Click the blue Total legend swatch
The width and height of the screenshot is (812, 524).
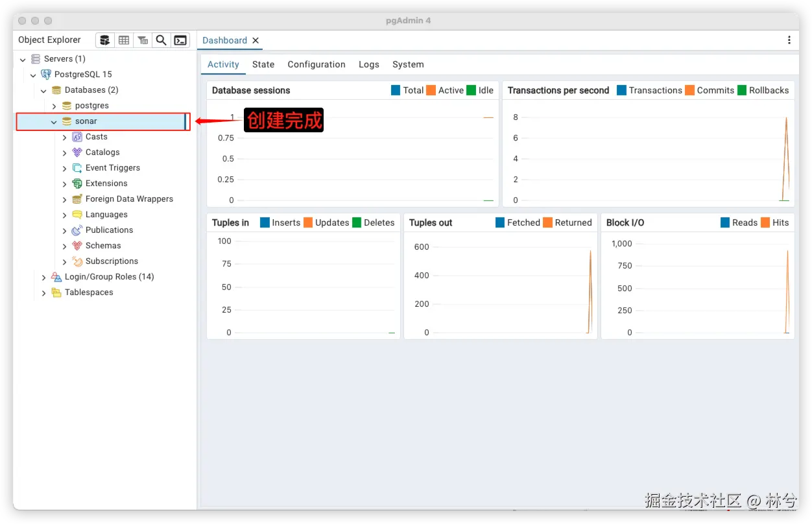tap(396, 90)
